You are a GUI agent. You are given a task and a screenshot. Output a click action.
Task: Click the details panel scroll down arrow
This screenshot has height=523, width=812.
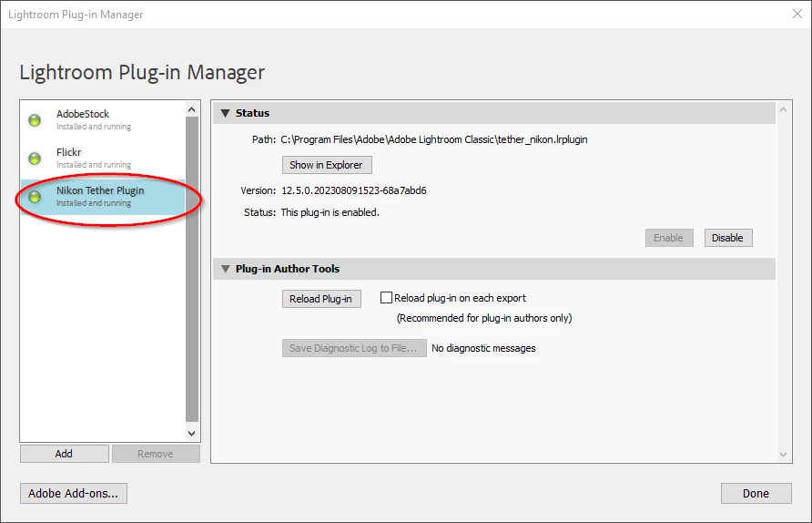[x=783, y=455]
